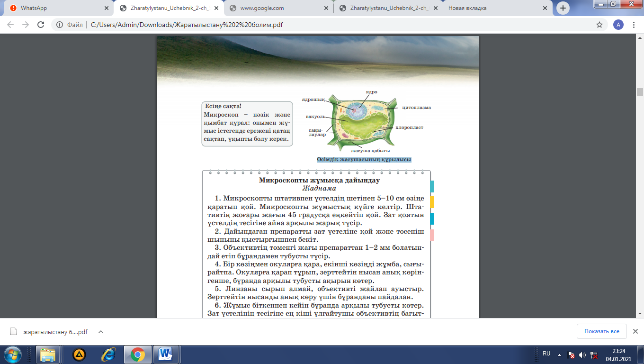
Task: Open a new tab with plus button
Action: [x=563, y=8]
